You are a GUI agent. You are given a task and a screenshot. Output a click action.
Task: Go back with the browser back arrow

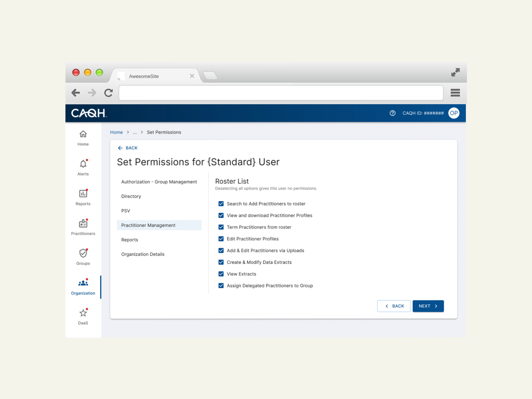click(x=76, y=93)
